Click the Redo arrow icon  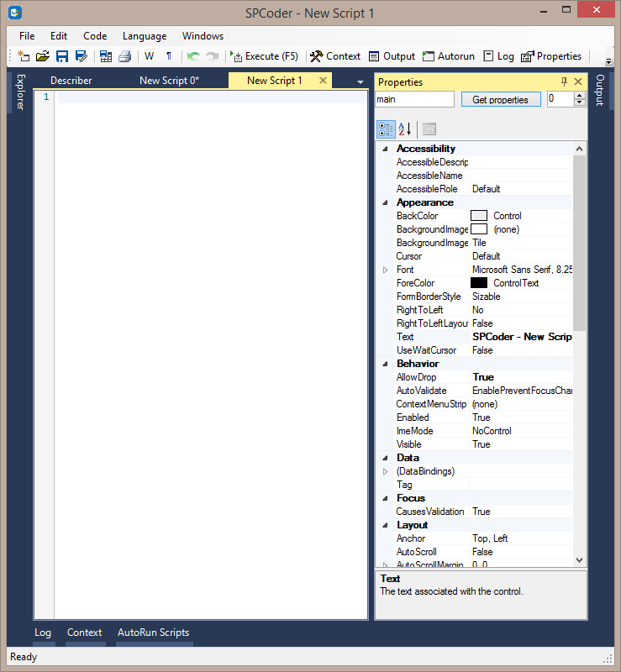213,56
